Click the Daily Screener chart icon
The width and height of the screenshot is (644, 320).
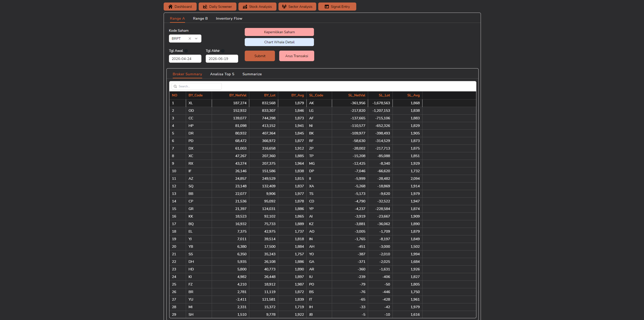[x=205, y=7]
